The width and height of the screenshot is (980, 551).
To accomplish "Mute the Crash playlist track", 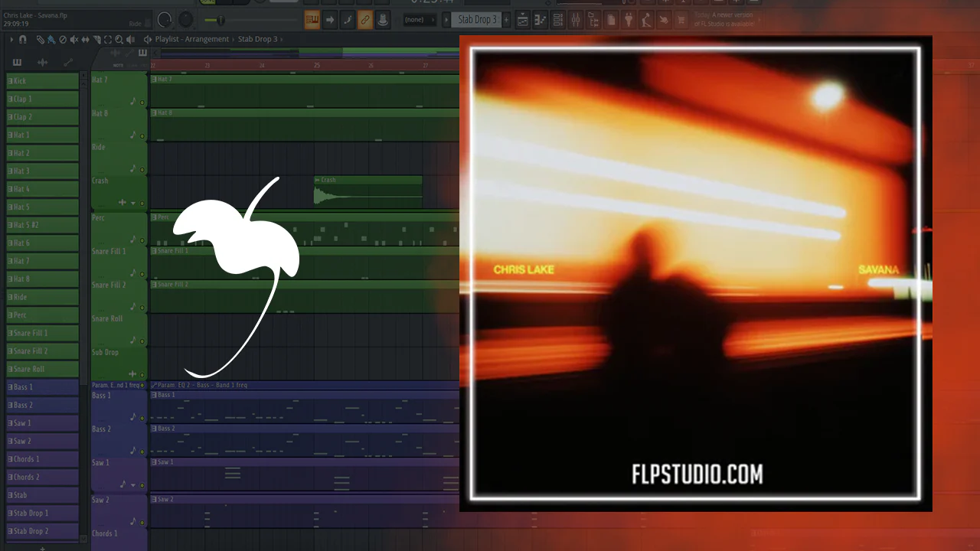I will pyautogui.click(x=142, y=204).
